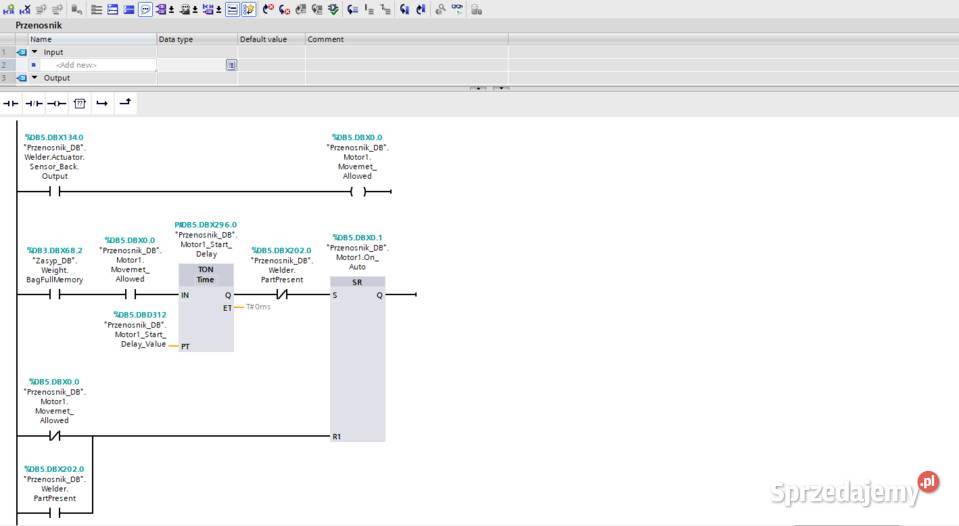Click the open branch favorites icon
This screenshot has height=526, width=959.
[102, 103]
